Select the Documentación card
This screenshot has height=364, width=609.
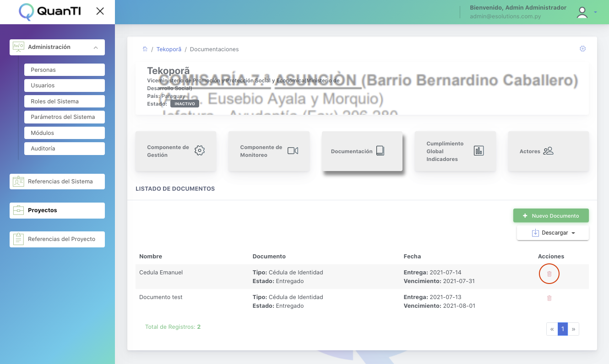click(362, 151)
